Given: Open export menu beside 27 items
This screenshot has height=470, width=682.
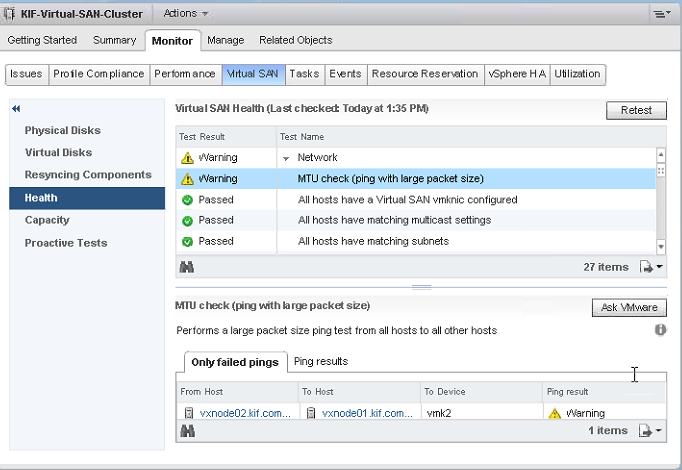Looking at the screenshot, I should click(649, 267).
